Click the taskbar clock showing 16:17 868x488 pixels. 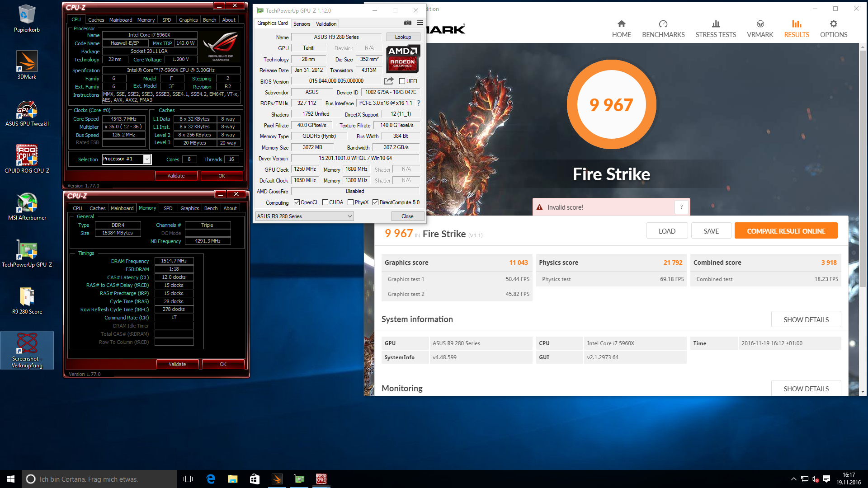coord(849,479)
